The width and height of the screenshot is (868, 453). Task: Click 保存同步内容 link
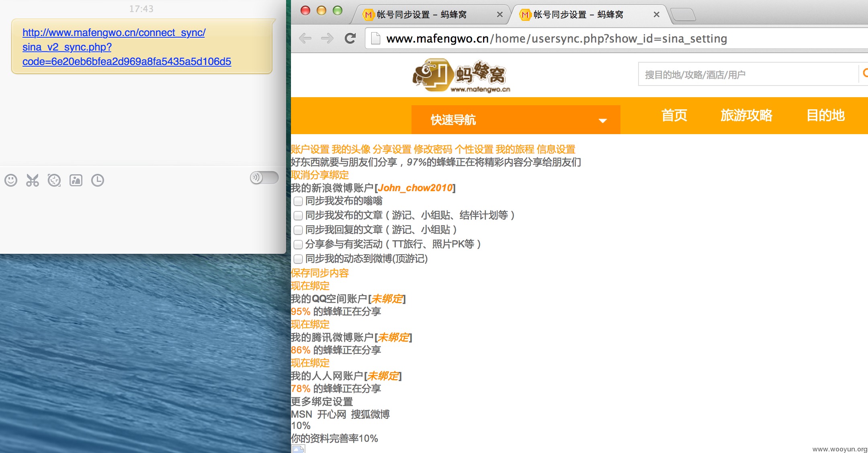(320, 273)
